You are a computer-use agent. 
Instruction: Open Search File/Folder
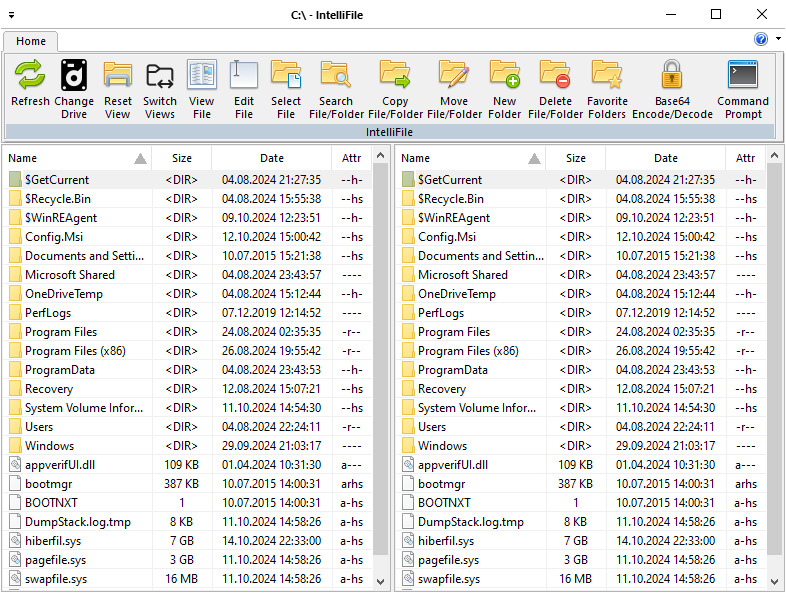[x=336, y=89]
